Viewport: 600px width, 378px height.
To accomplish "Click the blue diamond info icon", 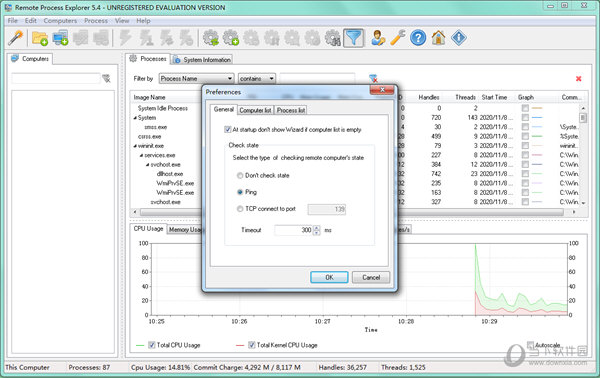I will coord(459,38).
